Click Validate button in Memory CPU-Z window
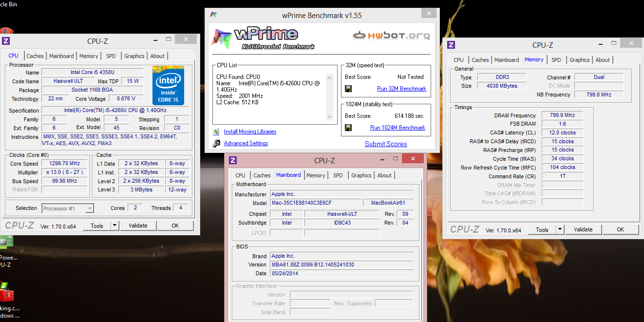This screenshot has height=322, width=644. point(583,229)
